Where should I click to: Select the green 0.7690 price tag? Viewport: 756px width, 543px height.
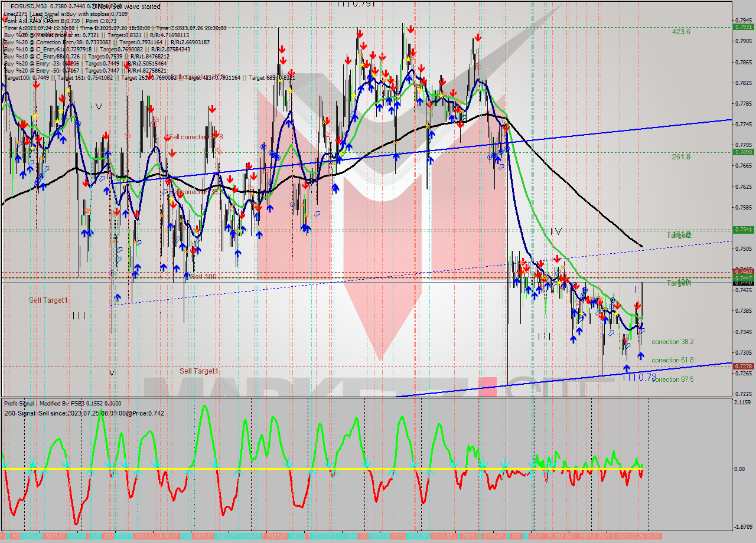tap(743, 152)
